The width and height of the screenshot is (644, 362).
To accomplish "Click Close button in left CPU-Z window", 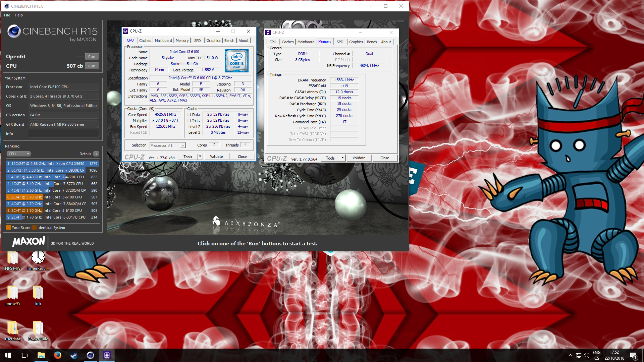I will (242, 157).
